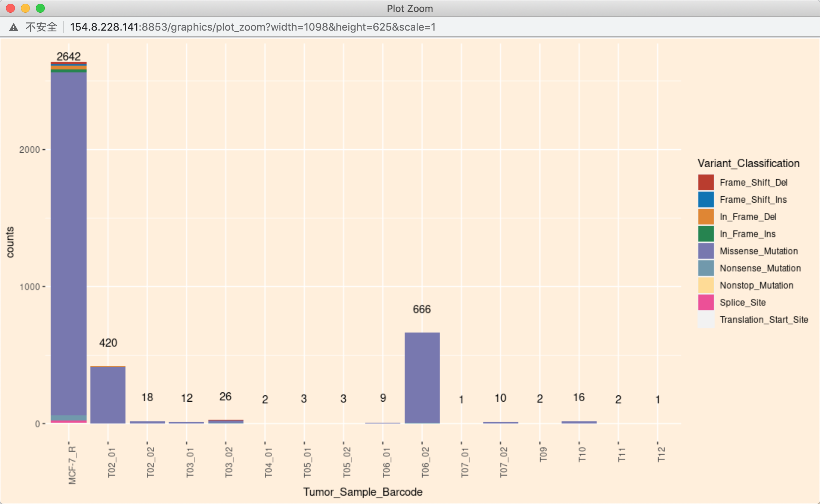Click the Frame_Shift_Del legend label
The image size is (820, 504).
[754, 183]
